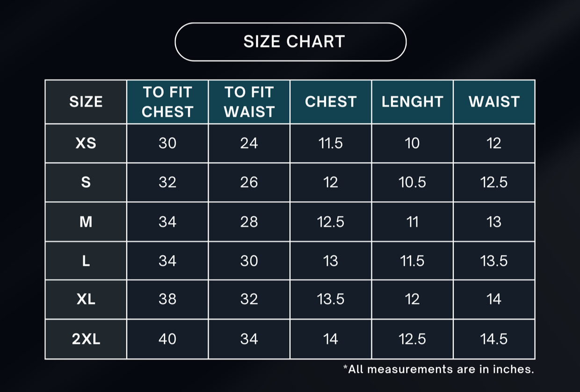
Task: Click the TO FIT CHEST header
Action: point(167,102)
